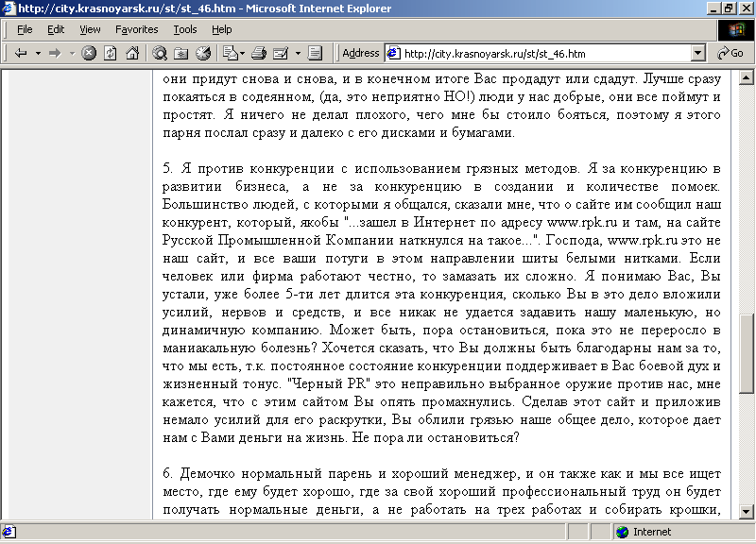Go to the Home page
Screen dimensions: 756x544
(132, 53)
